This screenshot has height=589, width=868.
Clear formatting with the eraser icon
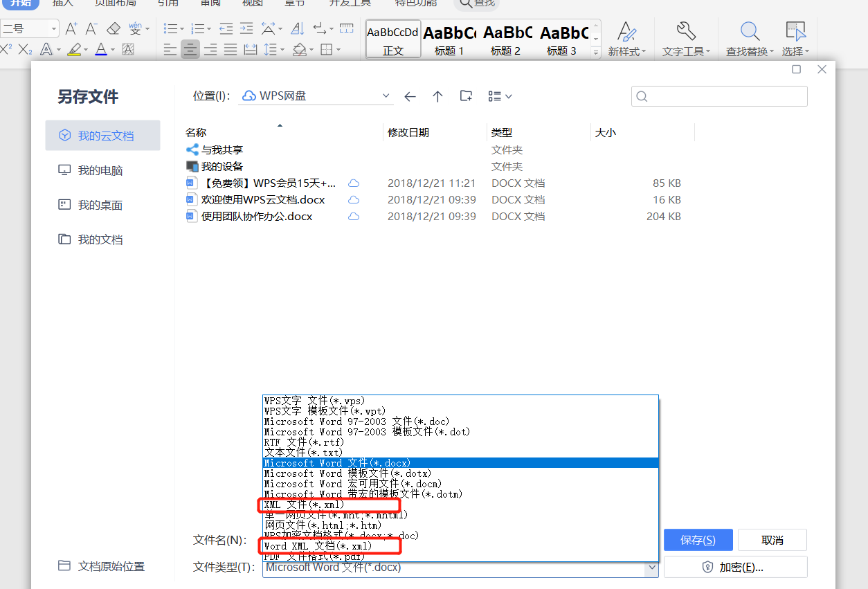[x=114, y=28]
